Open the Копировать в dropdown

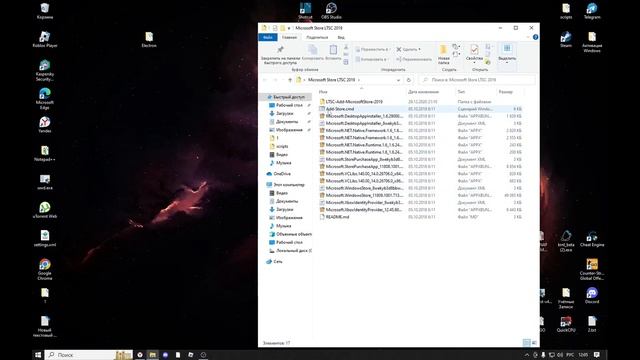pos(371,59)
